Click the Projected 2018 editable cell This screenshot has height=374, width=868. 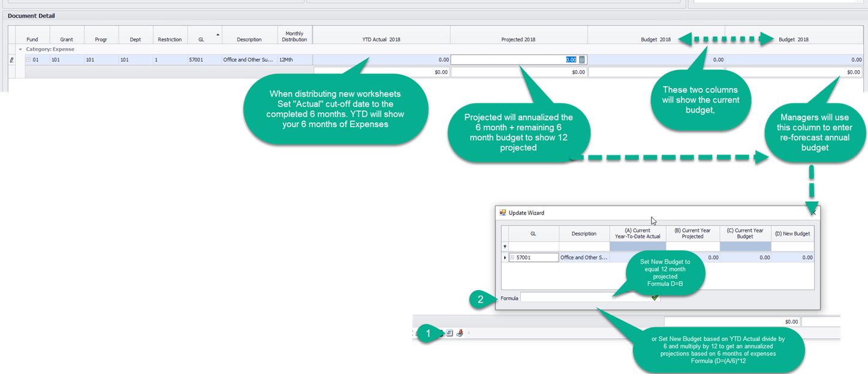(513, 60)
